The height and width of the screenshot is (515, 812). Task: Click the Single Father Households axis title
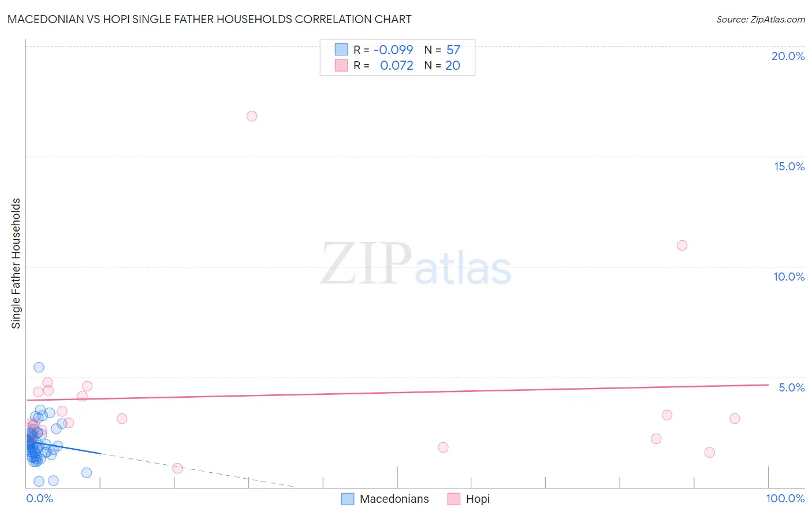tap(16, 263)
